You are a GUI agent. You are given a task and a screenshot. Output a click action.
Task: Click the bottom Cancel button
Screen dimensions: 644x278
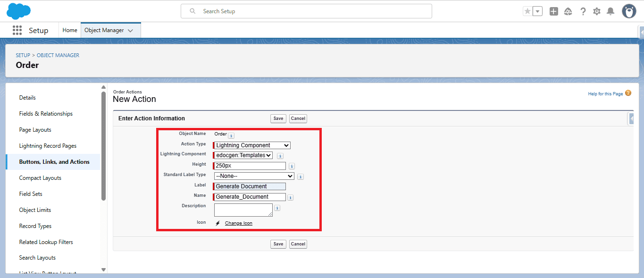[298, 244]
